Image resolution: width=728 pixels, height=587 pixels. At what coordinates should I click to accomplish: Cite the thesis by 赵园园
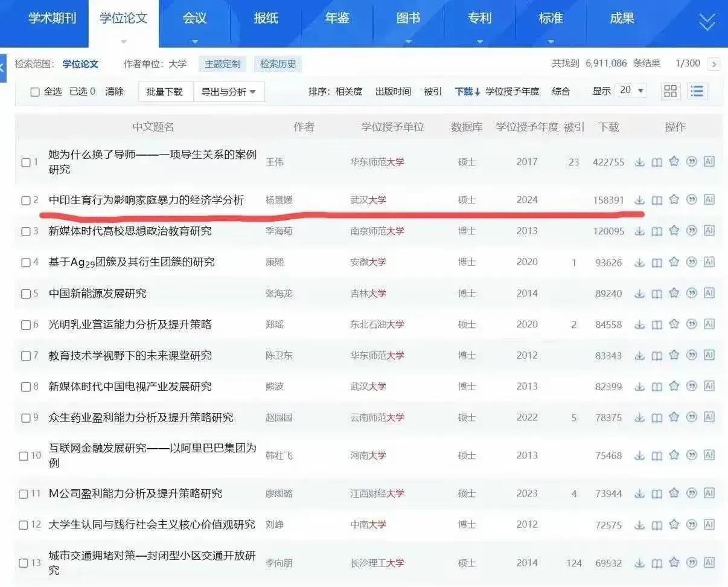tap(692, 417)
